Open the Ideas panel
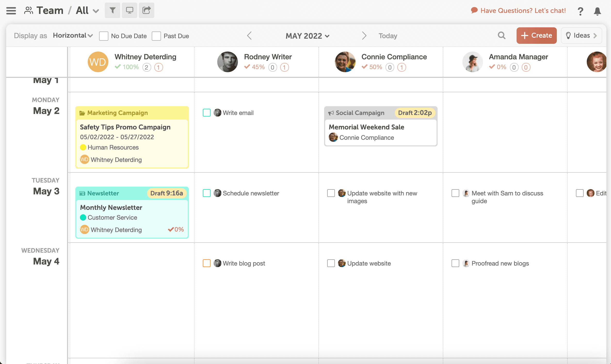This screenshot has height=364, width=611. [581, 36]
